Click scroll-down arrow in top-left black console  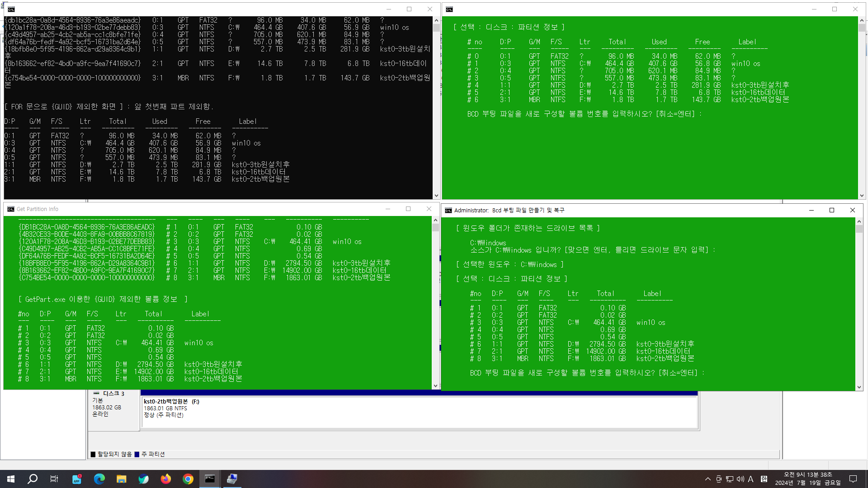(x=436, y=196)
